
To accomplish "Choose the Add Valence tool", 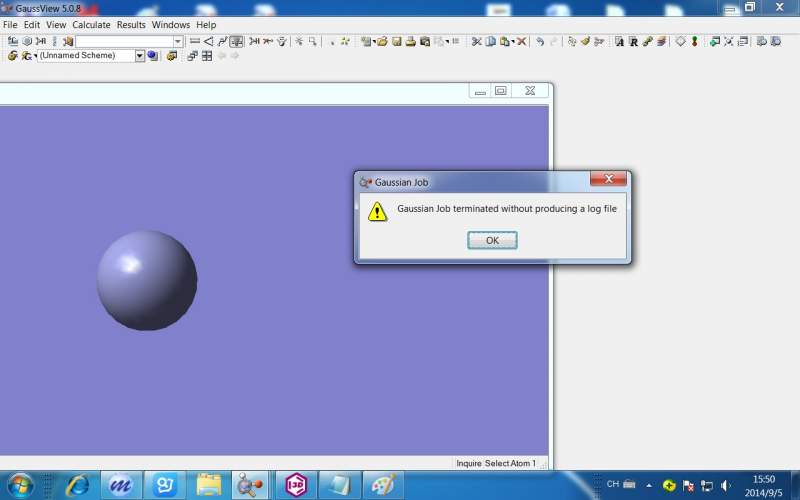I will tap(254, 41).
